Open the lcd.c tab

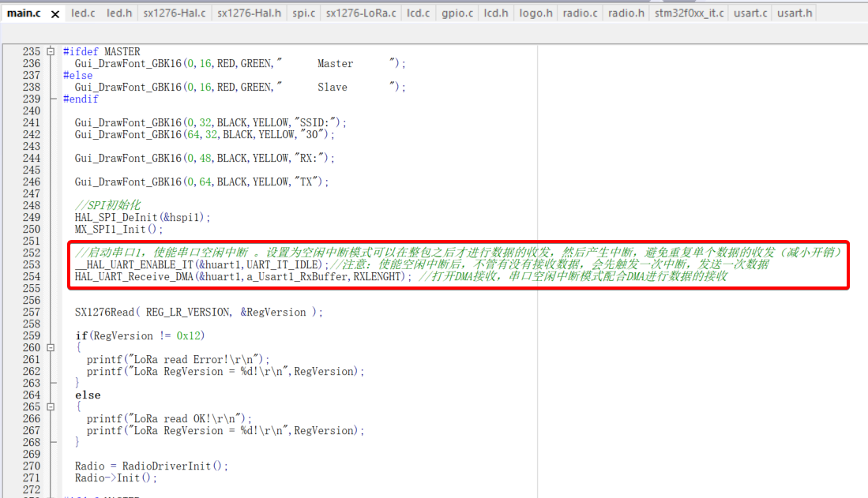click(x=419, y=13)
